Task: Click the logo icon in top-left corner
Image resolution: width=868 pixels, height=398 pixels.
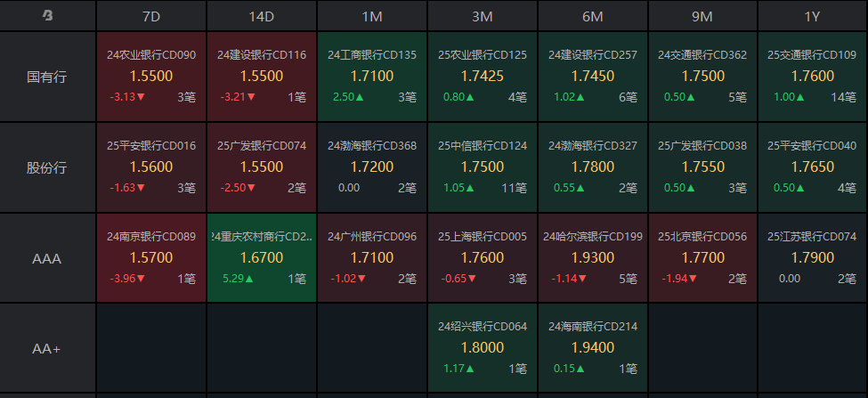Action: [47, 16]
